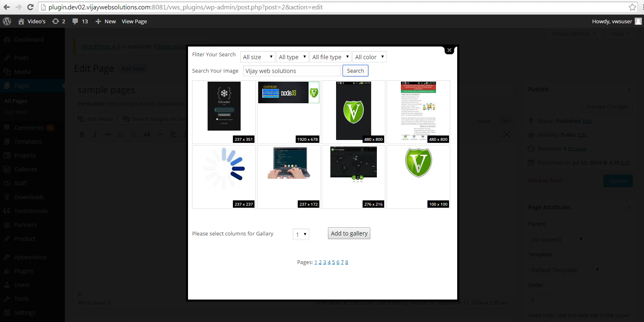This screenshot has height=322, width=644.
Task: Go to results page 4
Action: coord(329,262)
